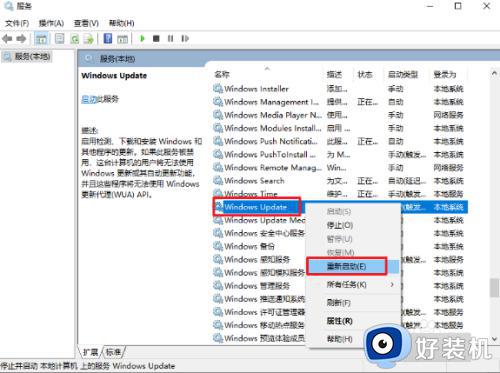Select the Windows Time service row

tap(340, 194)
